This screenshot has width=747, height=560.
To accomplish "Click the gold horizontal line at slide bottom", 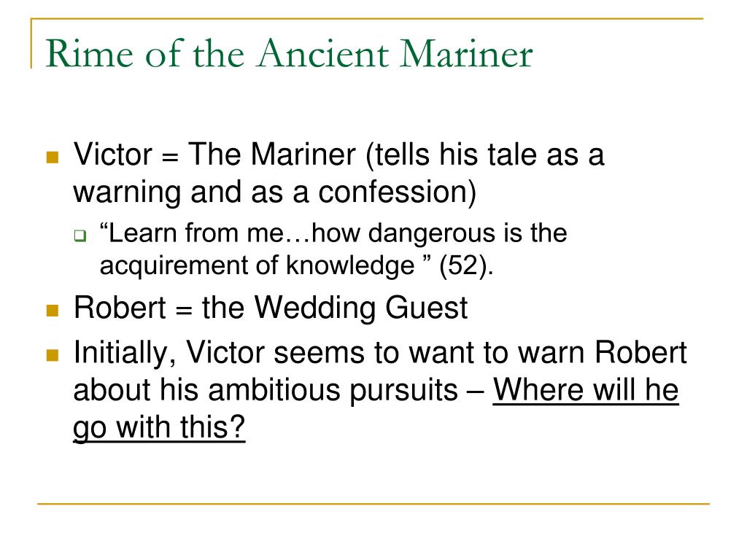I will (x=373, y=503).
